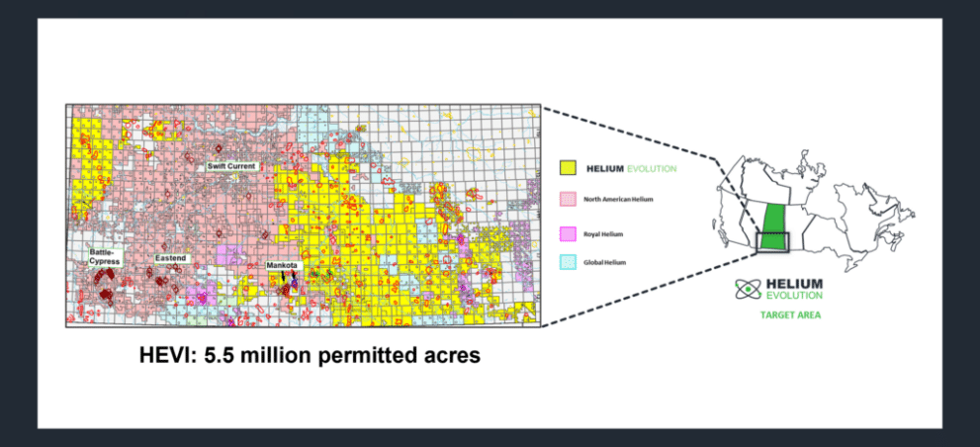The image size is (980, 447).
Task: Click the TARGET AREA green text
Action: click(788, 315)
